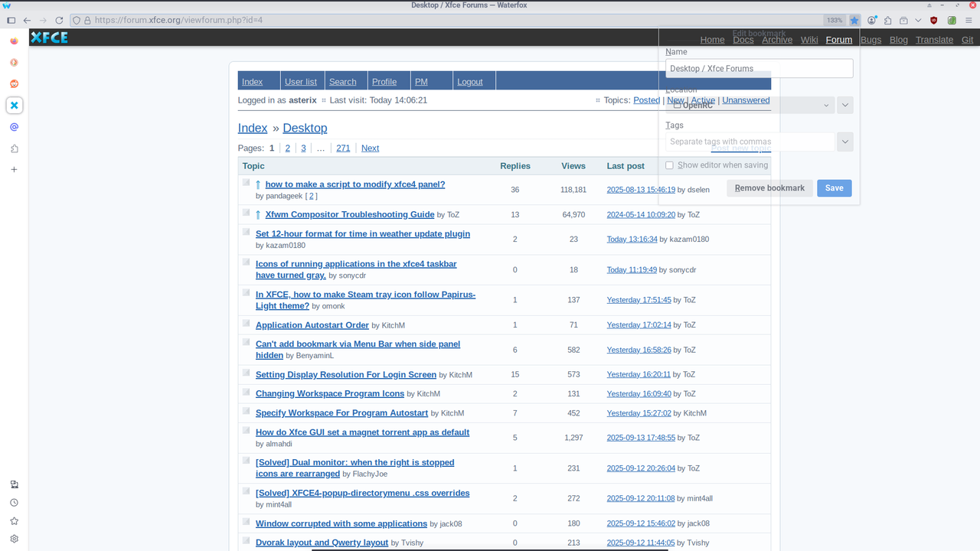
Task: Click the Desktop breadcrumb link
Action: click(x=305, y=128)
